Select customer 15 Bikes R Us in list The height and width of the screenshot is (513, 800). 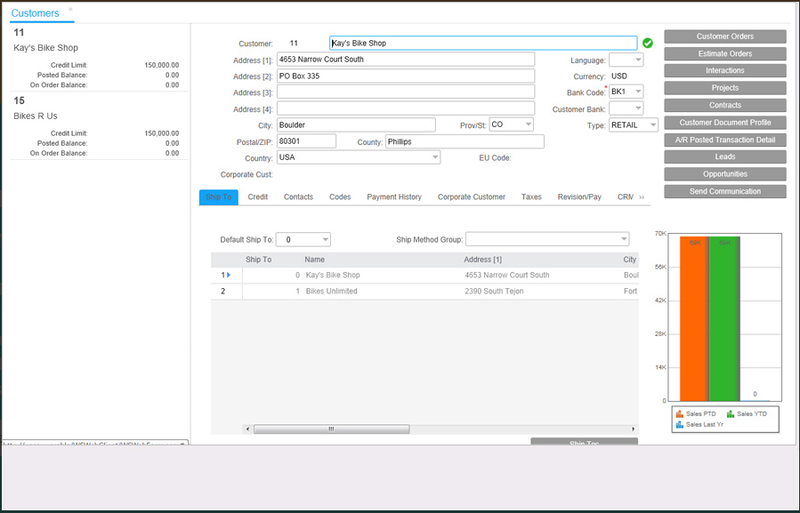coord(99,126)
